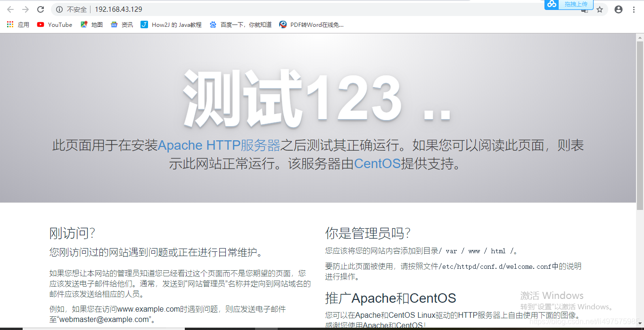Click the Baidu cloud icon on the upload widget

pyautogui.click(x=552, y=4)
